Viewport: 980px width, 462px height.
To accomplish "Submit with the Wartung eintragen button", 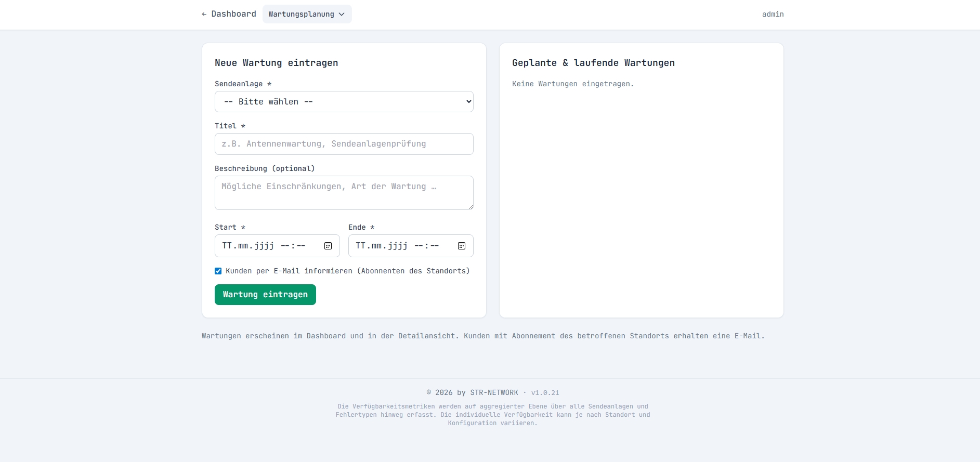I will [x=265, y=295].
